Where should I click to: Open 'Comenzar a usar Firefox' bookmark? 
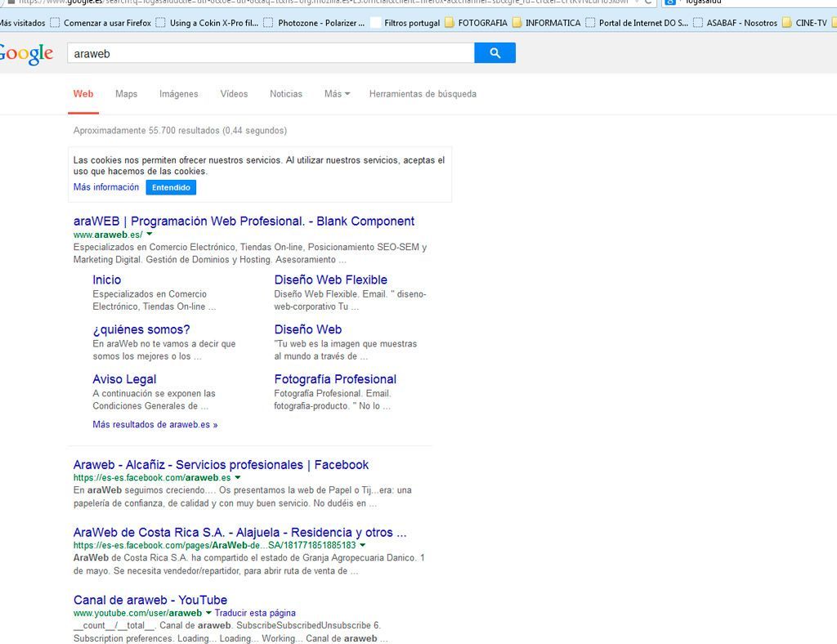pos(101,22)
